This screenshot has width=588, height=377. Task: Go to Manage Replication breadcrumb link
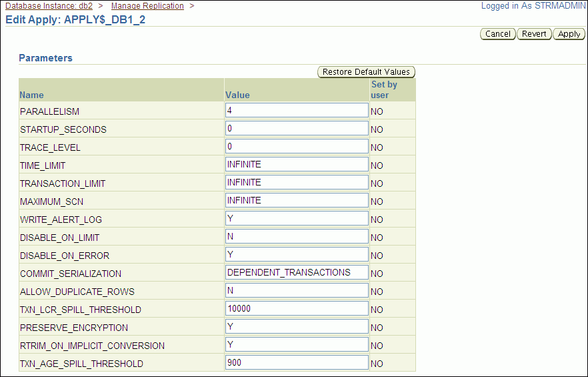pos(147,6)
